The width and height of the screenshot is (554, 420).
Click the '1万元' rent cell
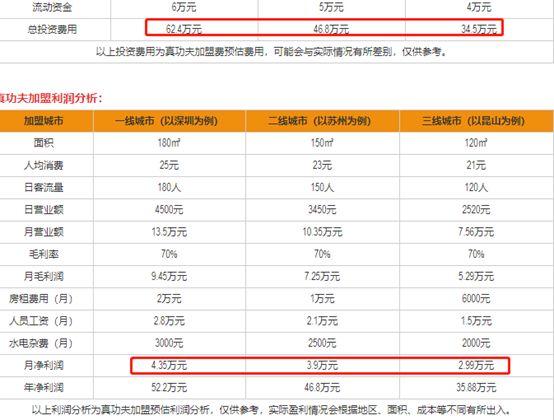pos(322,298)
